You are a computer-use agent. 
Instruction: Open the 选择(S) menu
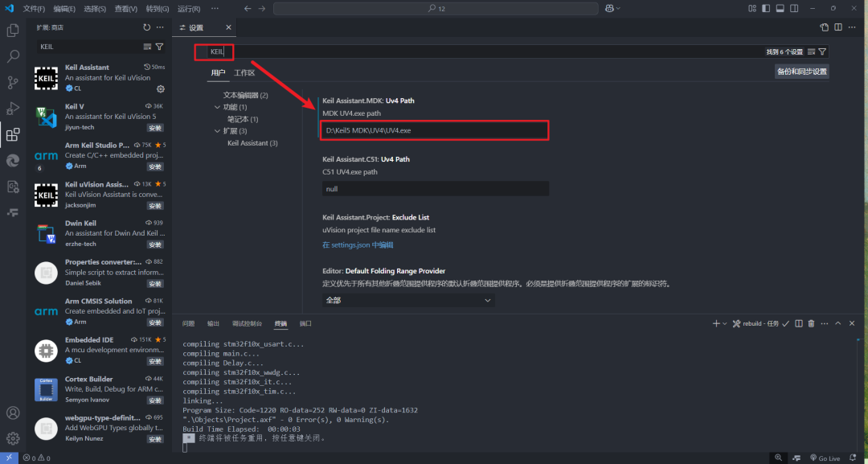(x=95, y=9)
